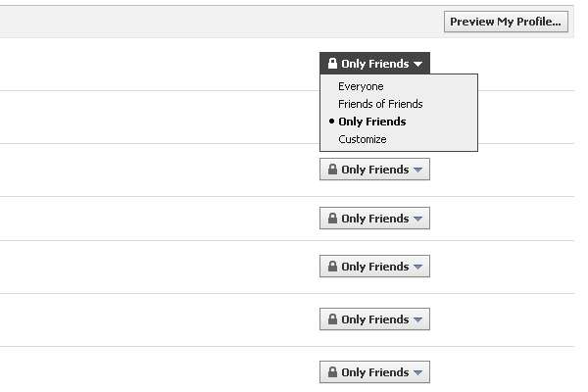Open the third Only Friends dropdown from the top
The height and width of the screenshot is (392, 588).
click(x=374, y=218)
